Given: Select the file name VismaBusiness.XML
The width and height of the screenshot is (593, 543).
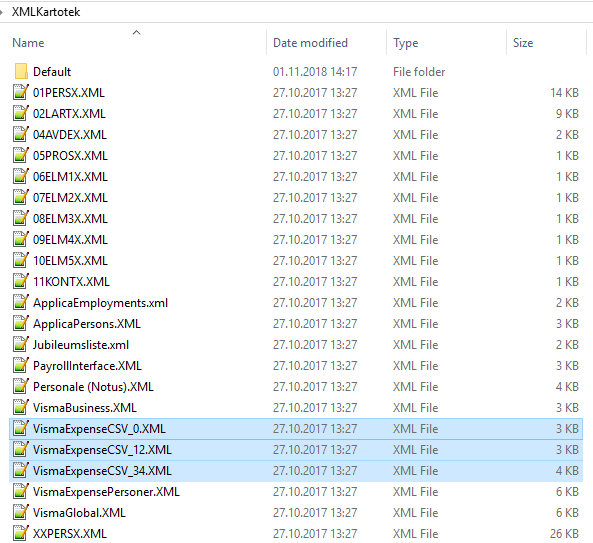Looking at the screenshot, I should pyautogui.click(x=84, y=408).
